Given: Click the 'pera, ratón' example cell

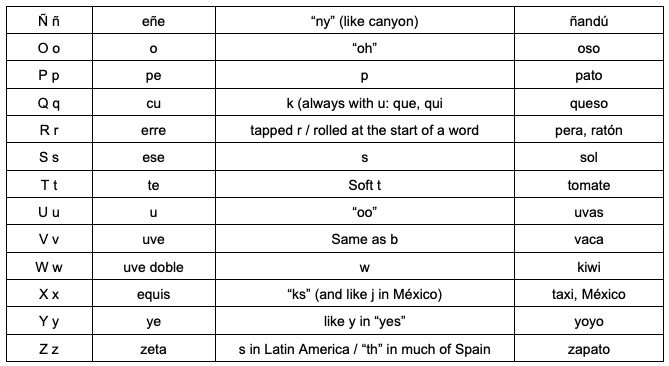Looking at the screenshot, I should pyautogui.click(x=589, y=129).
